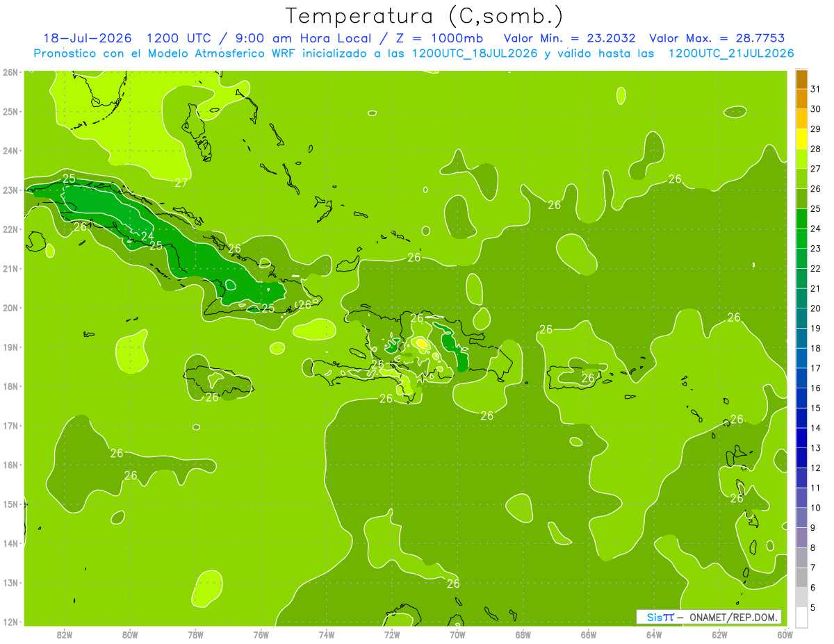Click the "12N" latitude axis label
The image size is (834, 644).
(10, 622)
